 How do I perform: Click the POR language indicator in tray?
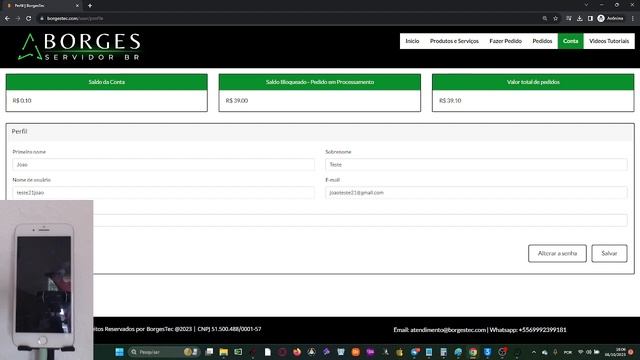click(568, 352)
